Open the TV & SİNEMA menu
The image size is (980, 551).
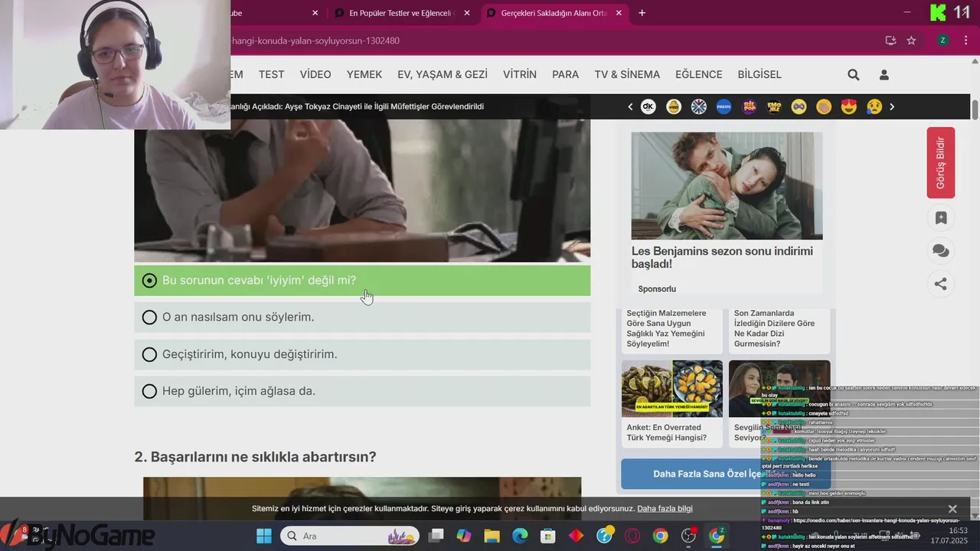(627, 74)
